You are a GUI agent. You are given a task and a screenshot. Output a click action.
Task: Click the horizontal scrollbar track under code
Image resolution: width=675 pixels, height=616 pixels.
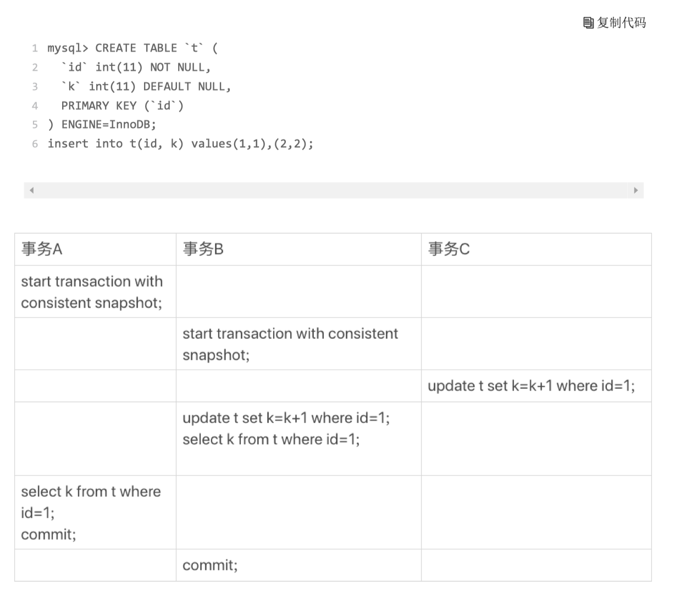coord(334,190)
